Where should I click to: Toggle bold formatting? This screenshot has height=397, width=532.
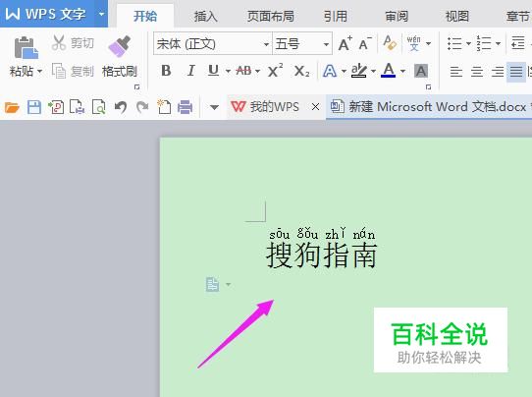pos(166,71)
